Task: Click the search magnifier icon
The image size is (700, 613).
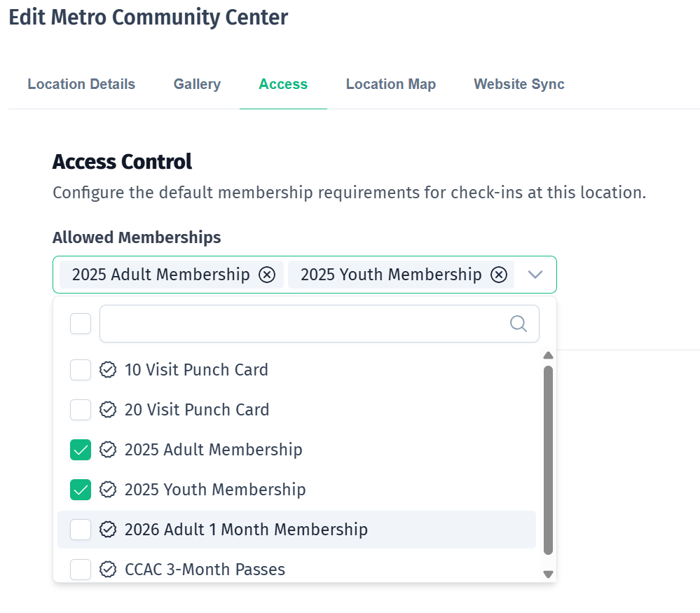Action: point(519,324)
